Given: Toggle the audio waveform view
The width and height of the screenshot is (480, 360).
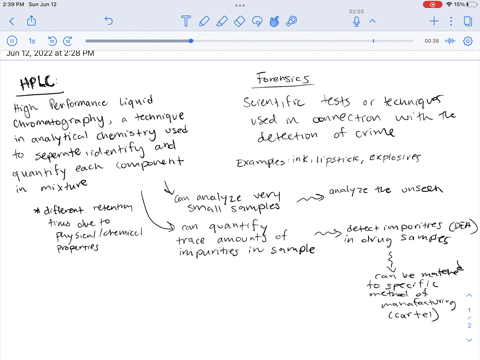Looking at the screenshot, I should (450, 41).
